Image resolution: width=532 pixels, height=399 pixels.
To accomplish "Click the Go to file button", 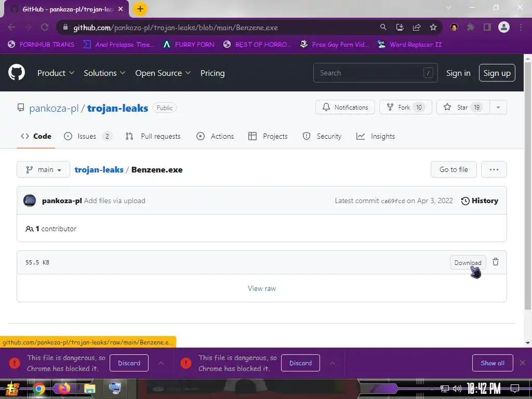I will (454, 169).
